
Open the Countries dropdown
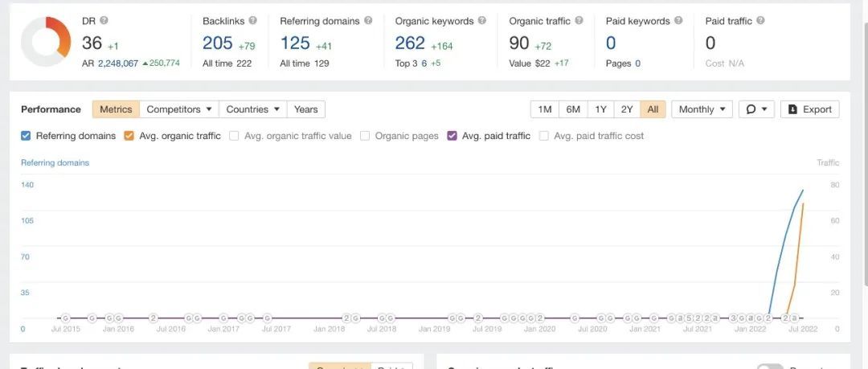click(253, 109)
